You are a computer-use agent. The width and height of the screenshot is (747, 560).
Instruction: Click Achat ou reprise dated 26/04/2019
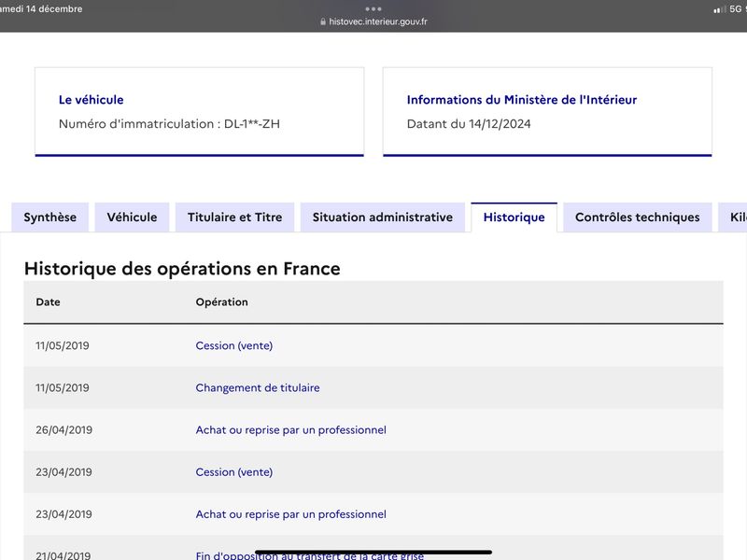[x=290, y=429]
